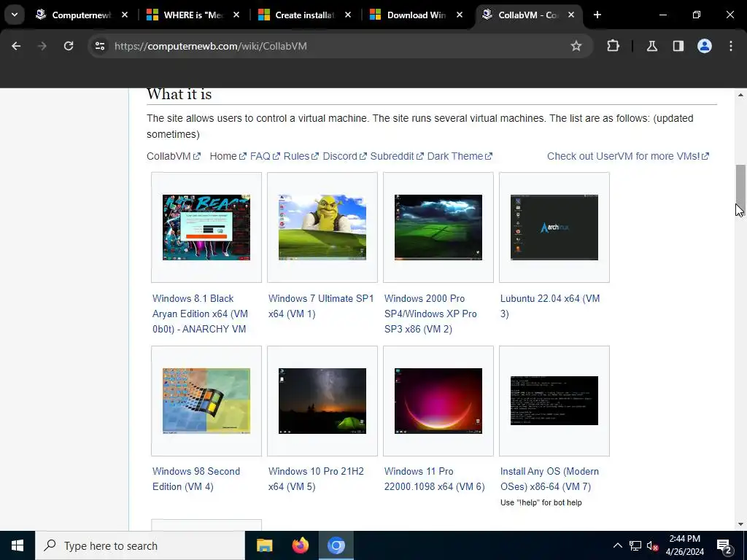
Task: Open the Install Any OS terminal thumbnail
Action: coord(554,400)
